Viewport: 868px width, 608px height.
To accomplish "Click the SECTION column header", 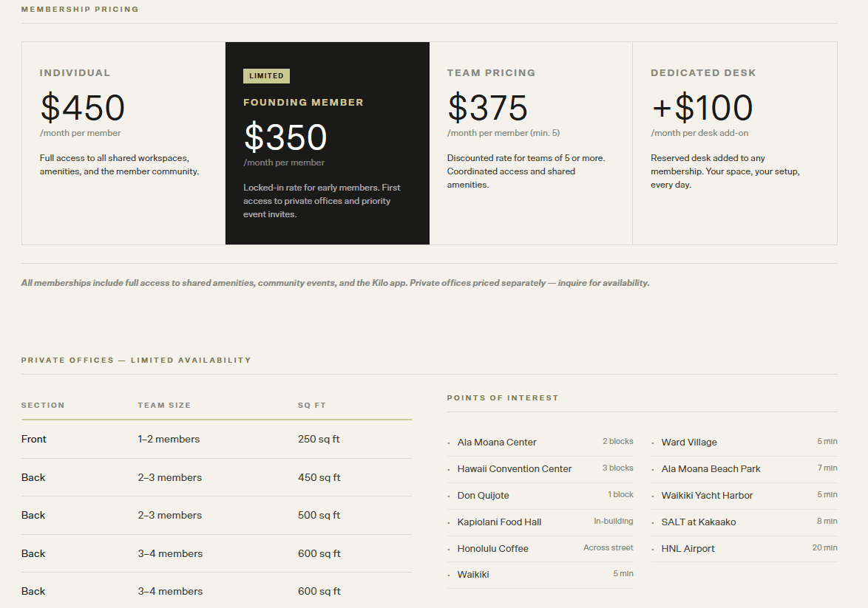I will (x=43, y=406).
